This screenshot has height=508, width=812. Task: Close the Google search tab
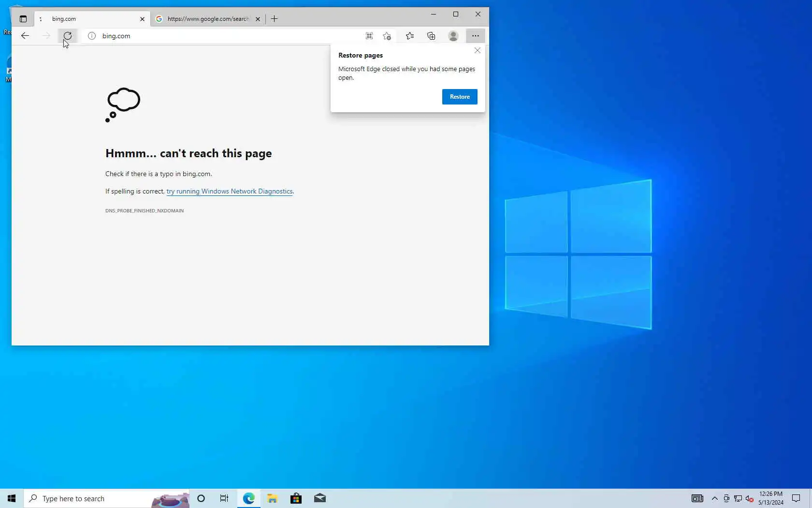258,19
